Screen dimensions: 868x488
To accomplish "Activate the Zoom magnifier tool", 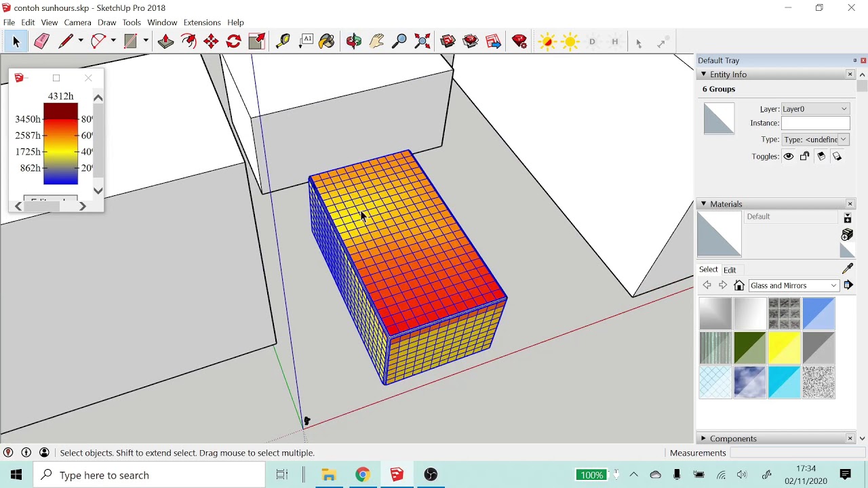I will pos(399,42).
